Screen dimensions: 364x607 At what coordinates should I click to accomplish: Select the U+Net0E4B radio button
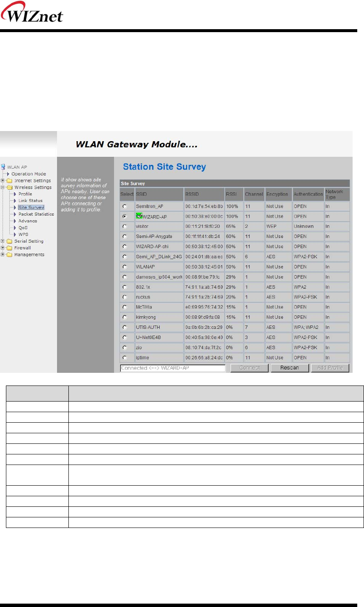tap(125, 337)
